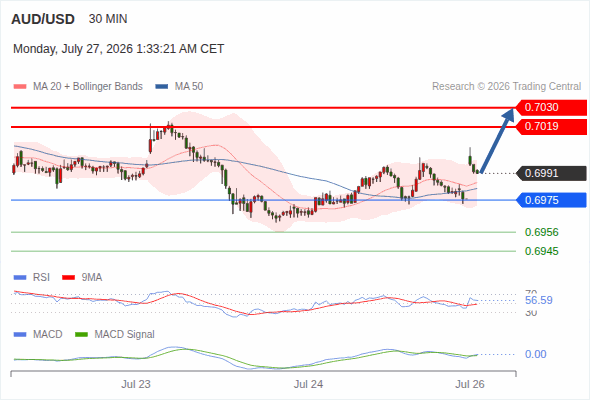Viewport: 590px width, 400px height.
Task: Click the 9MA legend color swatch
Action: pyautogui.click(x=68, y=278)
